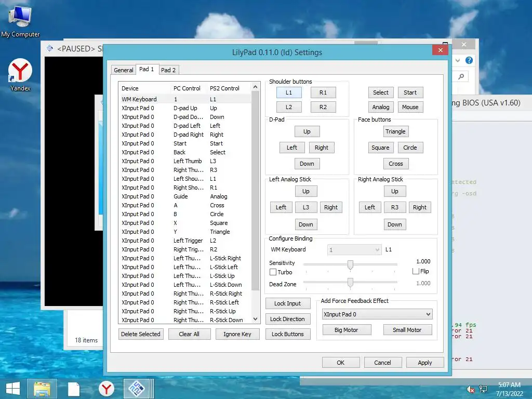532x399 pixels.
Task: Click the PS2 Control column header
Action: point(229,88)
